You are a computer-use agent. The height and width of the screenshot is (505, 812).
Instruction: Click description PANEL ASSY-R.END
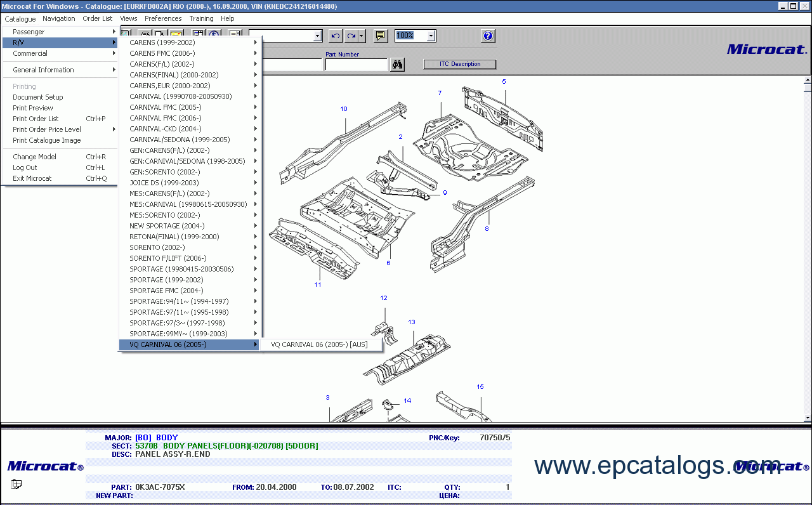click(173, 454)
